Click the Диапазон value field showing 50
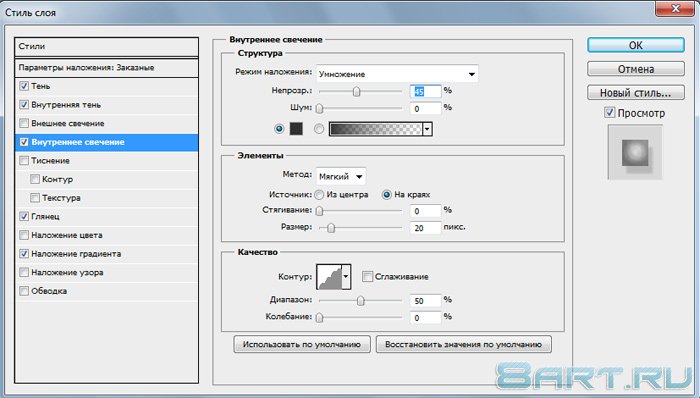Viewport: 700px width, 398px height. [x=425, y=301]
